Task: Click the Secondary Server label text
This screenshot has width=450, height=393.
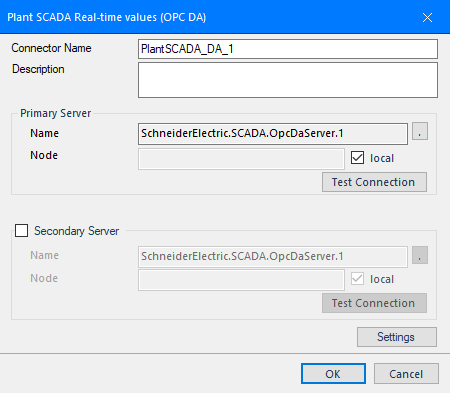Action: click(x=77, y=231)
